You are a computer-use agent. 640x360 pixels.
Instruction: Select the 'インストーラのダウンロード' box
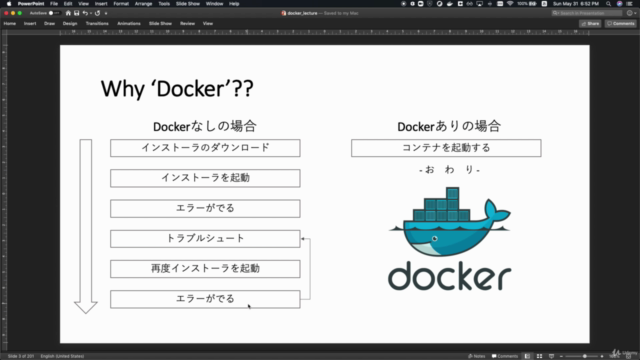(205, 148)
